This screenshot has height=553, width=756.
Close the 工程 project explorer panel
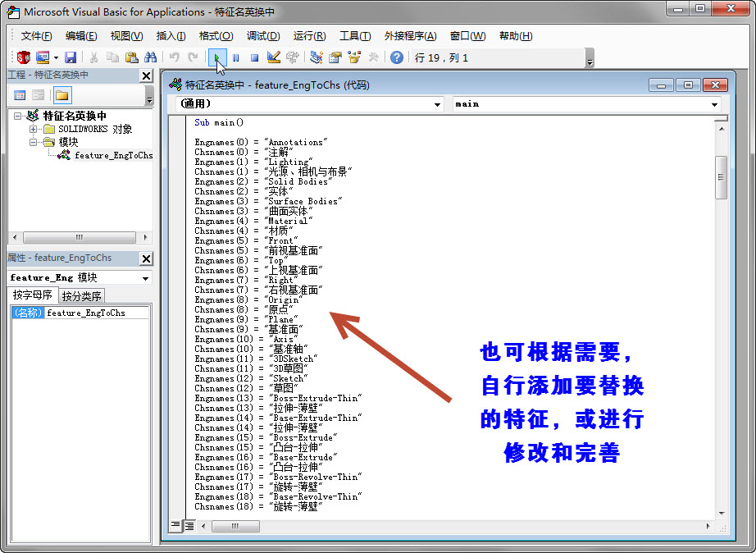[x=146, y=75]
